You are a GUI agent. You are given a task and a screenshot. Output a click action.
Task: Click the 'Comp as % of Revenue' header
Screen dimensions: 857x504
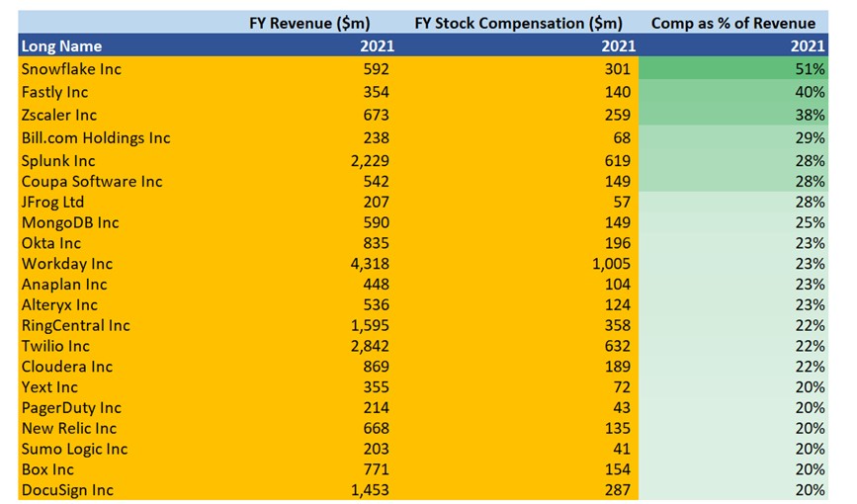tap(732, 24)
